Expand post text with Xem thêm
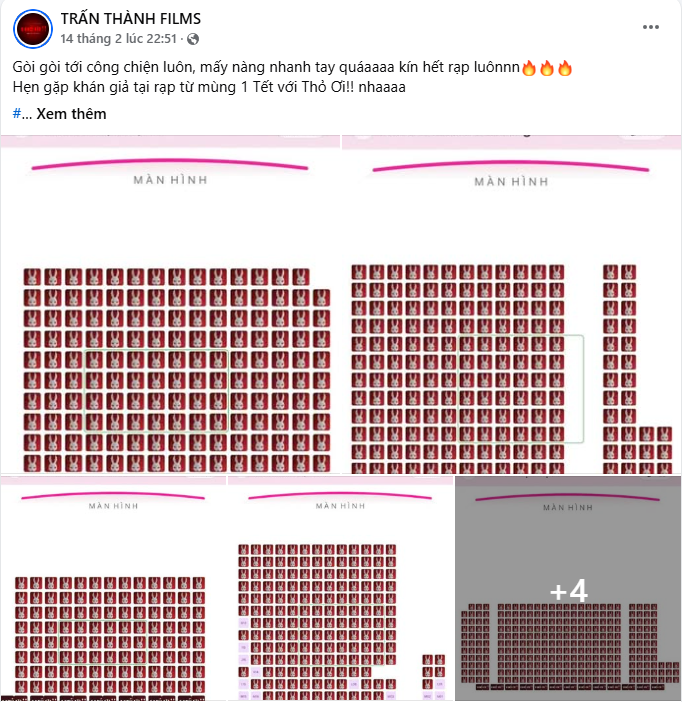The height and width of the screenshot is (702, 682). click(71, 114)
